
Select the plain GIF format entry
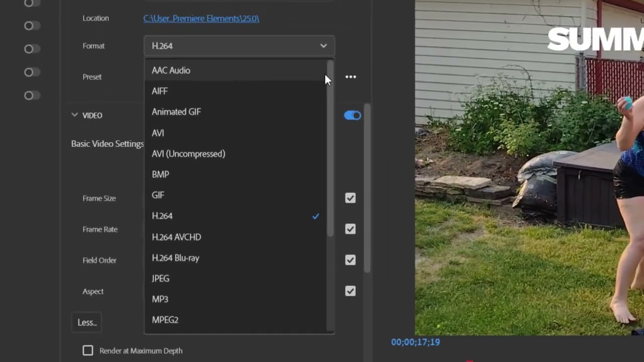(235, 195)
